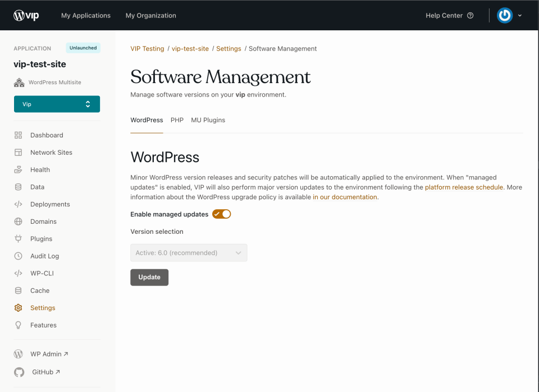Open the Version selection dropdown
This screenshot has height=392, width=539.
(x=189, y=253)
